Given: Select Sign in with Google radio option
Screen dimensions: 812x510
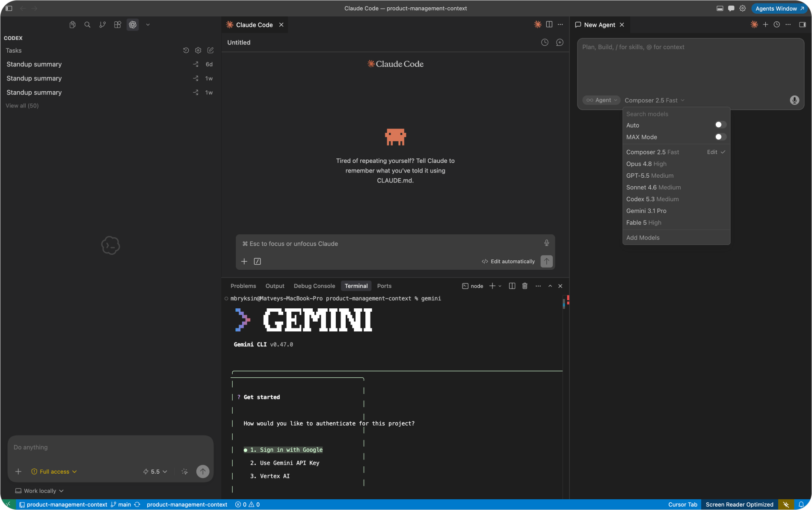Looking at the screenshot, I should [x=283, y=450].
